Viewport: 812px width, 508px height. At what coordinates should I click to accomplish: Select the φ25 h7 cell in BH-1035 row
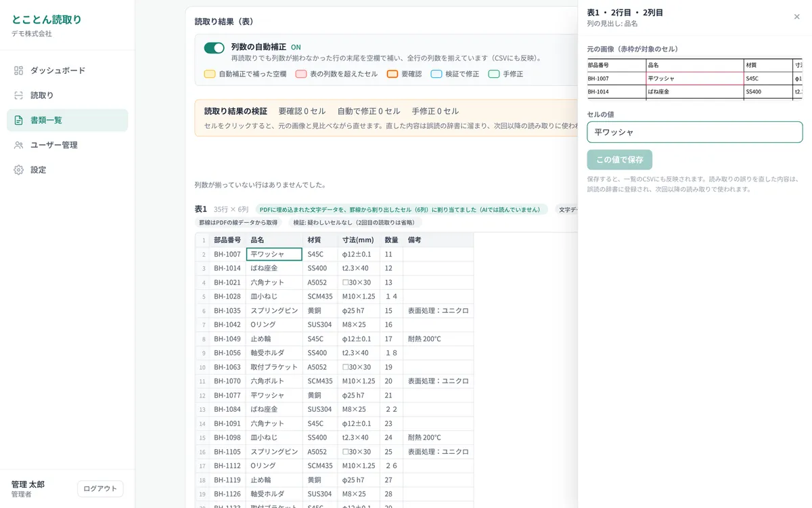coord(359,311)
